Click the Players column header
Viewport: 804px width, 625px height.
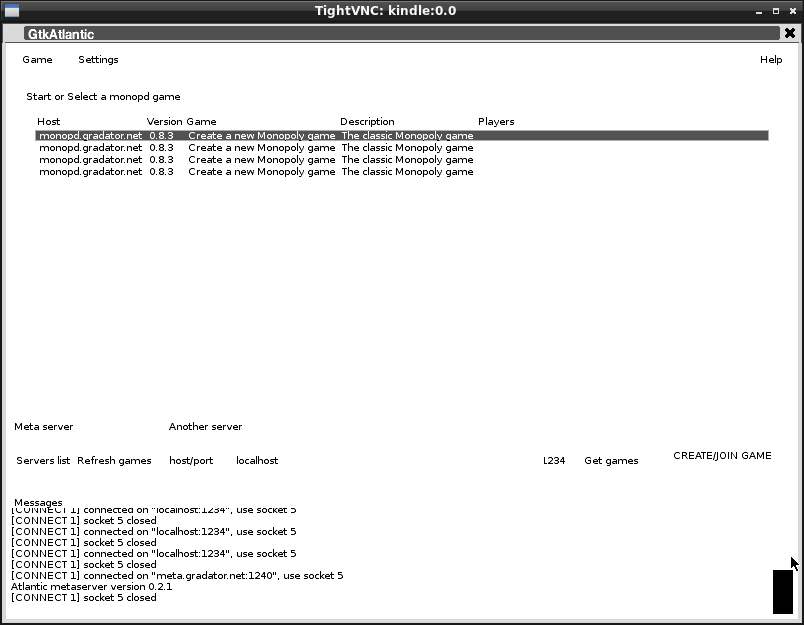pos(496,122)
